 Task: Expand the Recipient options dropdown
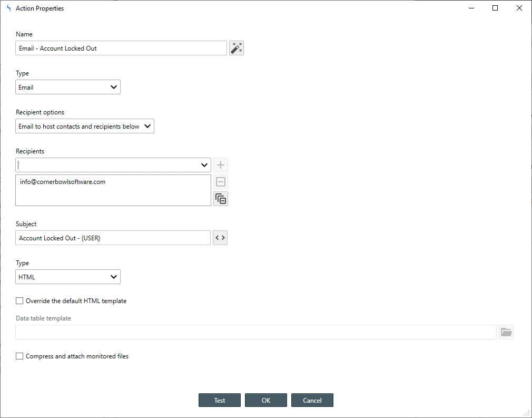point(85,127)
